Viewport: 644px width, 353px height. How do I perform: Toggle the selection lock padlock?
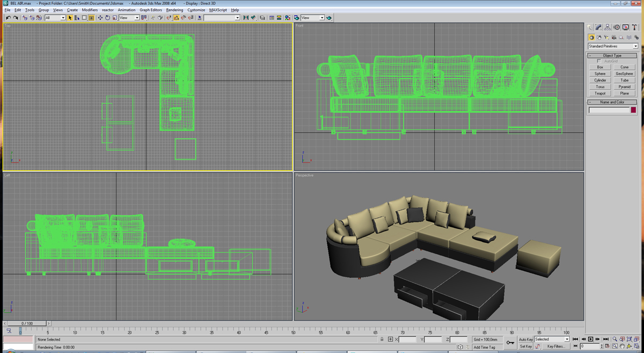click(x=382, y=339)
